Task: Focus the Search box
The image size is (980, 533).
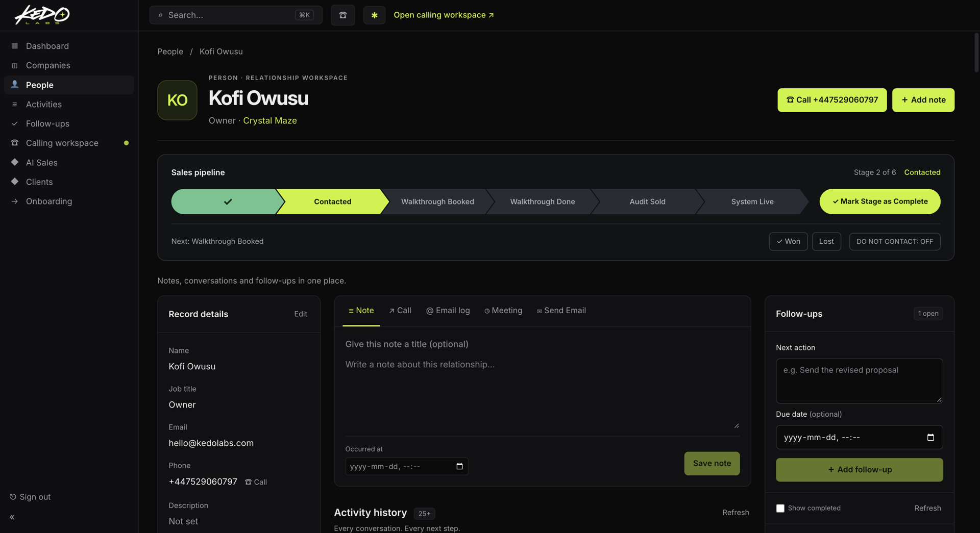Action: click(236, 15)
